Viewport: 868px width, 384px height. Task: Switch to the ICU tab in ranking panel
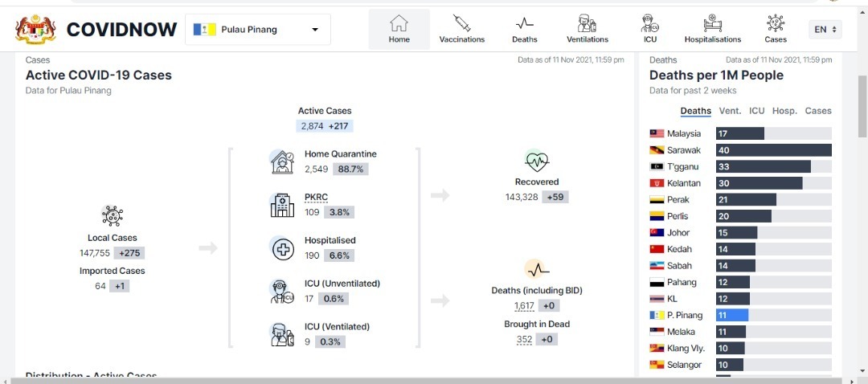[x=757, y=111]
